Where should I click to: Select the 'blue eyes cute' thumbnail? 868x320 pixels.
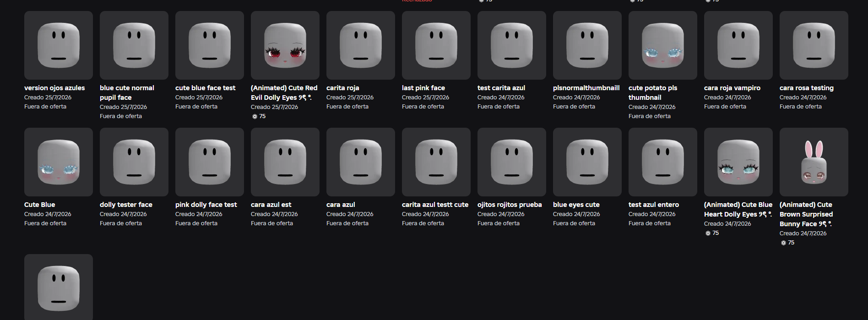587,162
